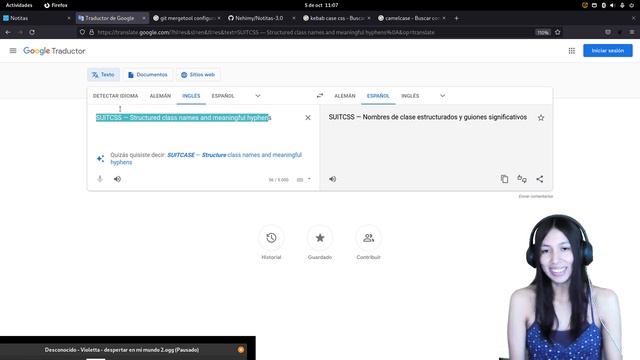This screenshot has width=640, height=360.
Task: Select INGLÉS as the source language
Action: [x=191, y=96]
